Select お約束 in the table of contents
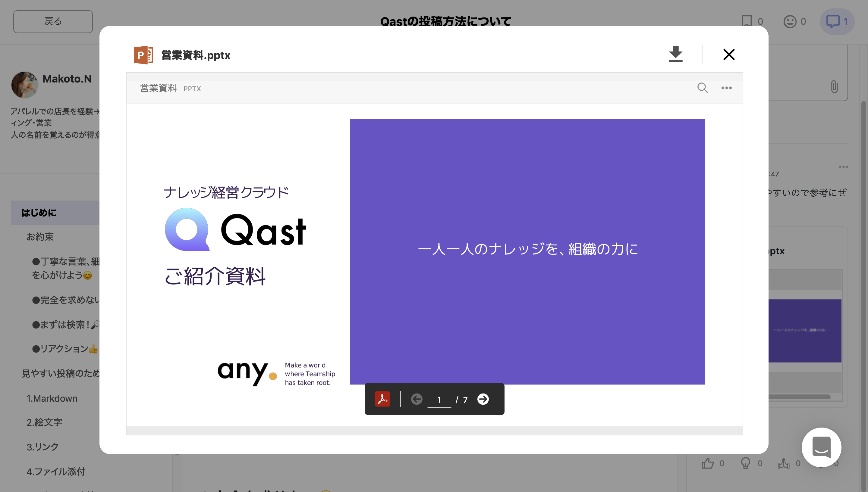 click(40, 237)
